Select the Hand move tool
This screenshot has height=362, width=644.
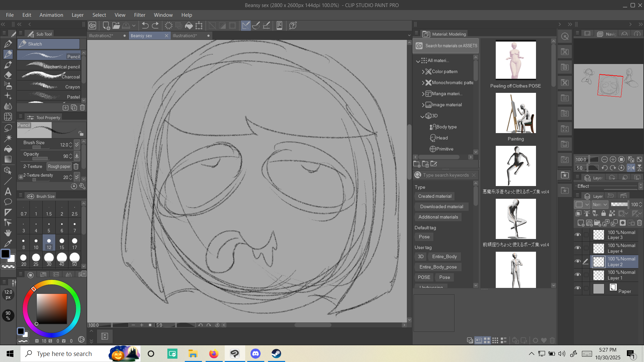point(8,233)
